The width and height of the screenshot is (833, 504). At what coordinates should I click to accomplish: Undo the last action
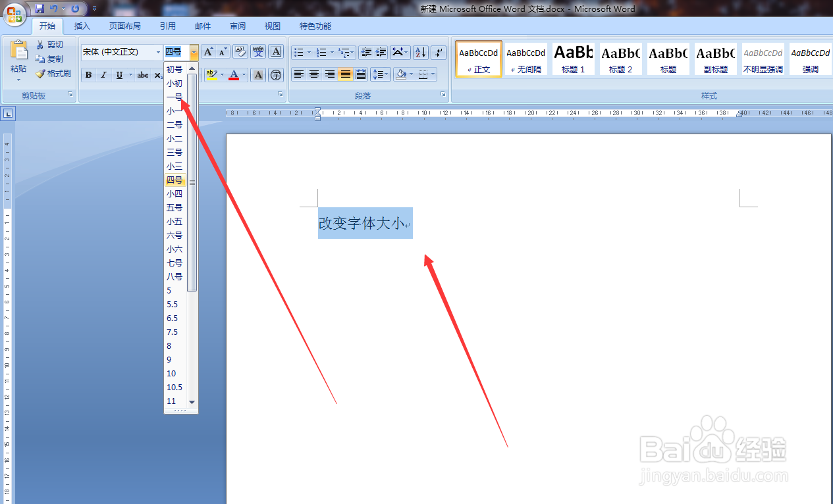click(x=54, y=9)
